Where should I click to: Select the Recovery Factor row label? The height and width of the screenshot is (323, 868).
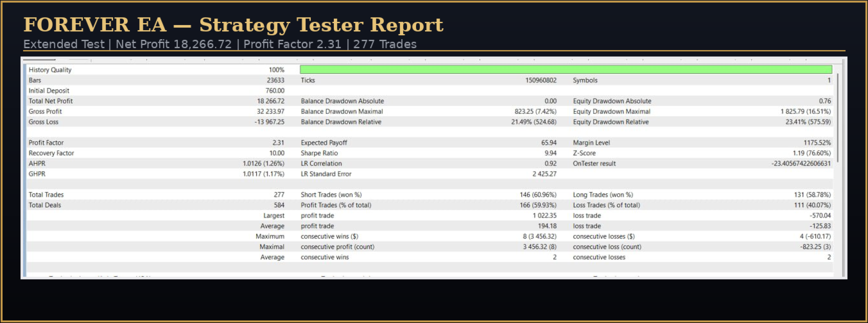pyautogui.click(x=51, y=153)
